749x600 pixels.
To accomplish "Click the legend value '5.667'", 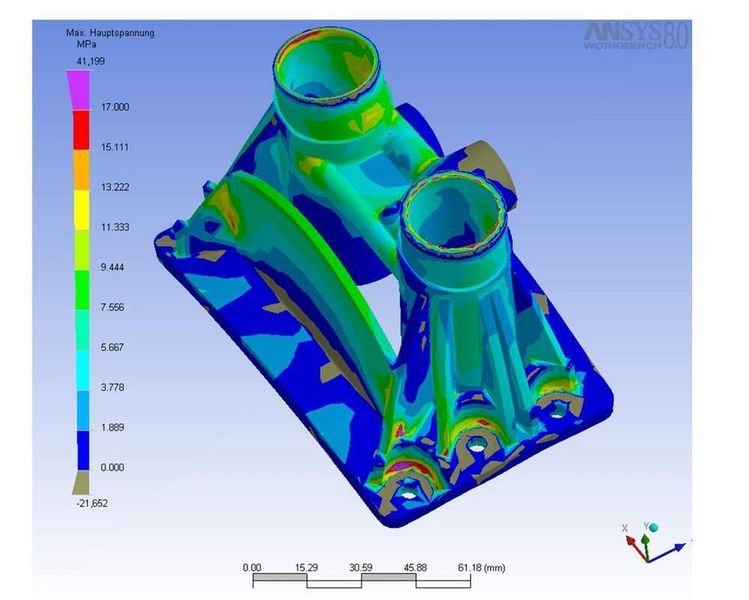I will tap(112, 348).
